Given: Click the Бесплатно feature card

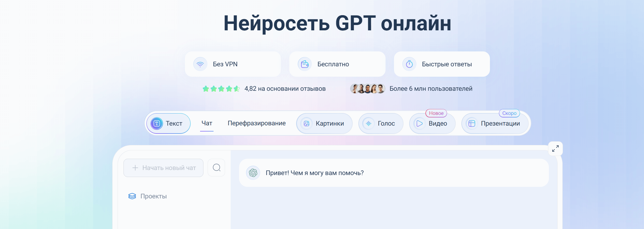Looking at the screenshot, I should (x=337, y=64).
